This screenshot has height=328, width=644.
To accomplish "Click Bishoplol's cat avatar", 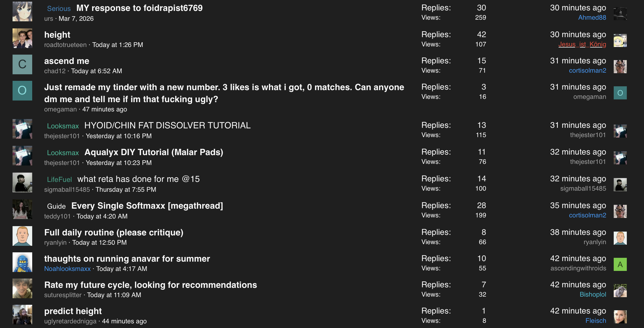I will coord(620,291).
